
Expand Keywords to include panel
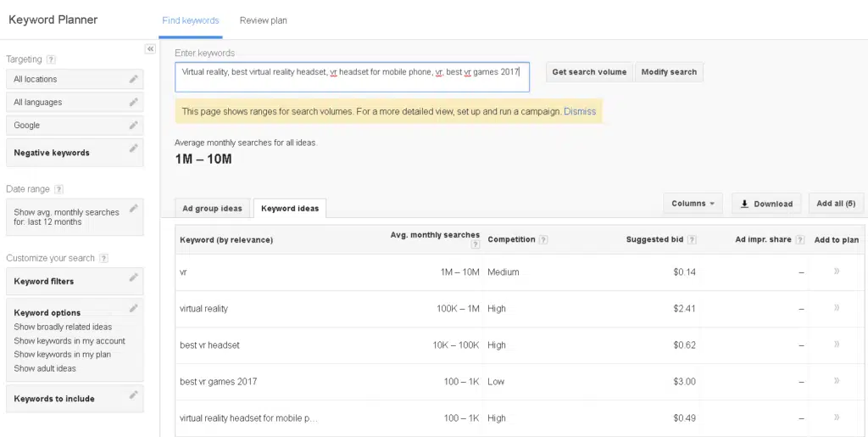point(74,398)
